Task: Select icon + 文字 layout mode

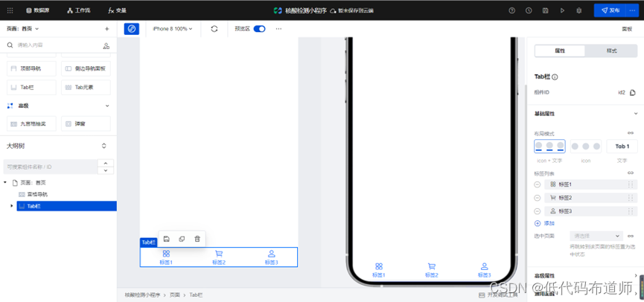Action: pos(549,146)
